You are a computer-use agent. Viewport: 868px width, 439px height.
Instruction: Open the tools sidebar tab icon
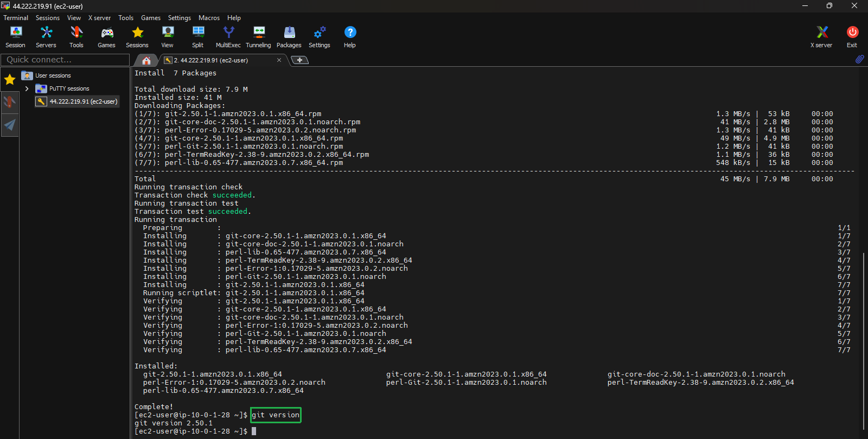(x=10, y=102)
